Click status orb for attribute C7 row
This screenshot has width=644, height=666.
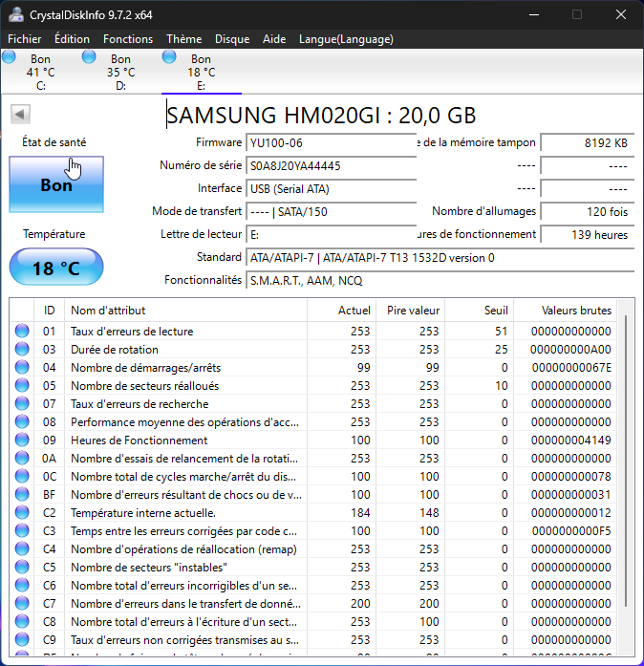pyautogui.click(x=22, y=604)
